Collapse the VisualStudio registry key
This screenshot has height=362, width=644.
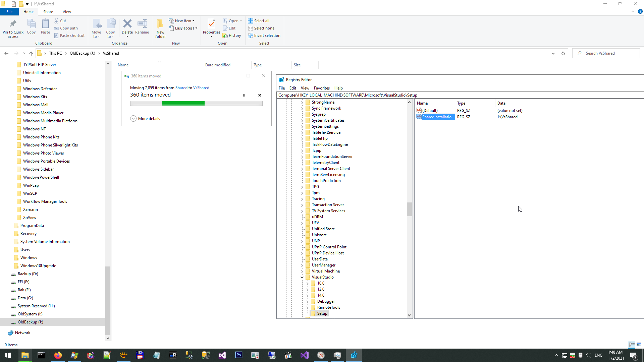(x=302, y=277)
